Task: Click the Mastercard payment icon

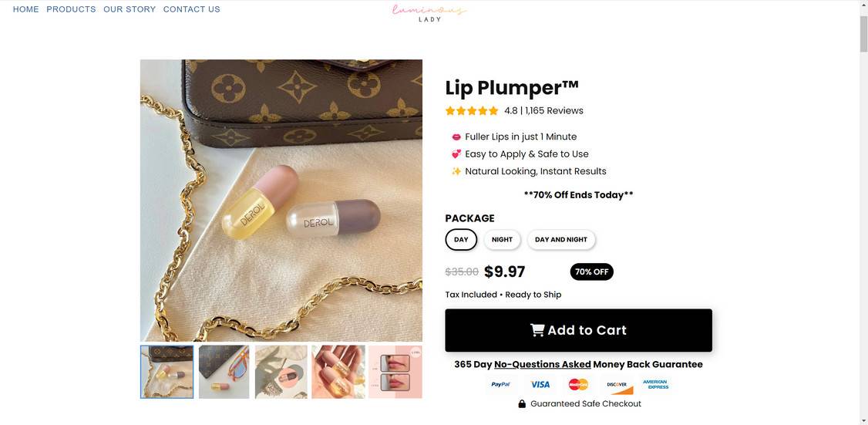Action: click(578, 384)
